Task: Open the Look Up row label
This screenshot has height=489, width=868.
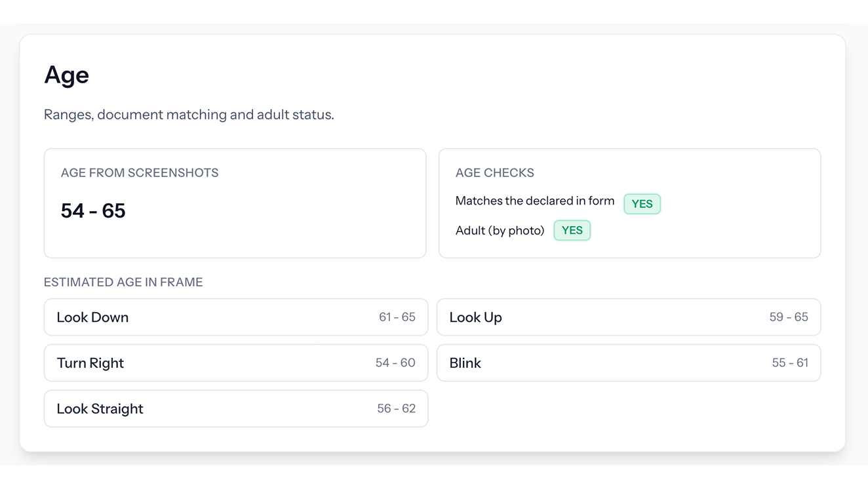Action: [x=475, y=317]
